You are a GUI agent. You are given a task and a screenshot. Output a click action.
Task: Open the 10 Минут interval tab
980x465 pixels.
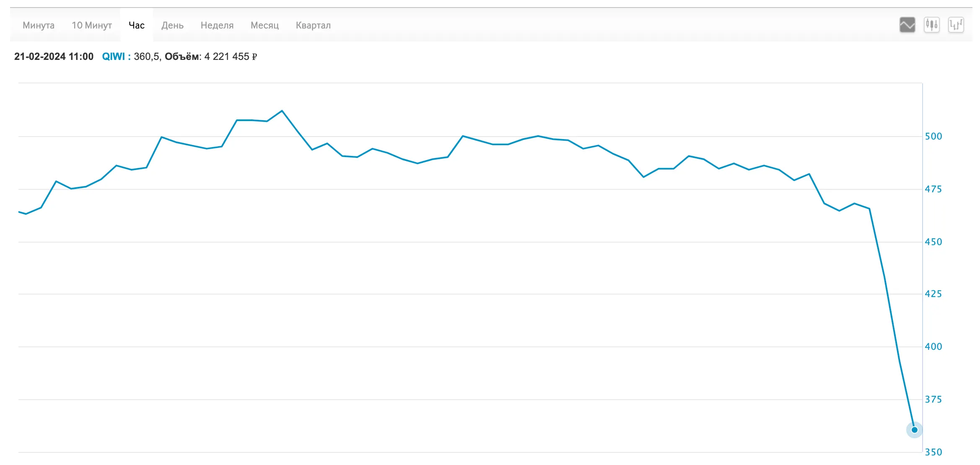92,25
